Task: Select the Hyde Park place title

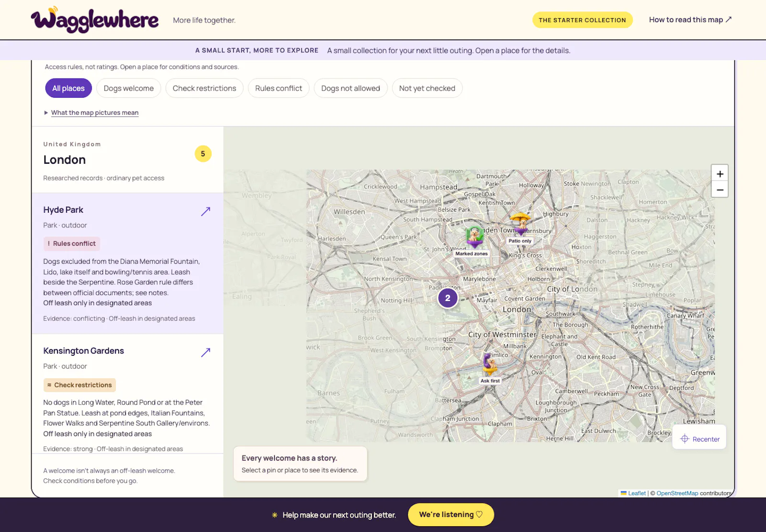Action: pos(63,210)
